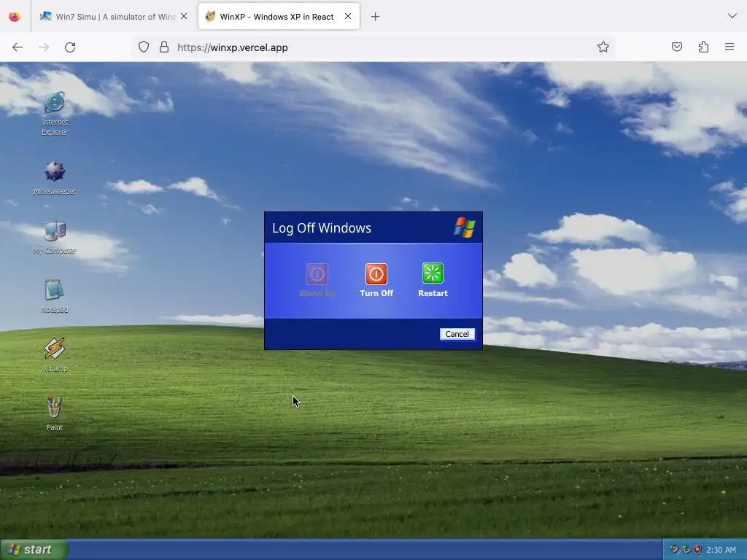The width and height of the screenshot is (747, 560).
Task: Click the site security padlock icon
Action: [x=164, y=47]
